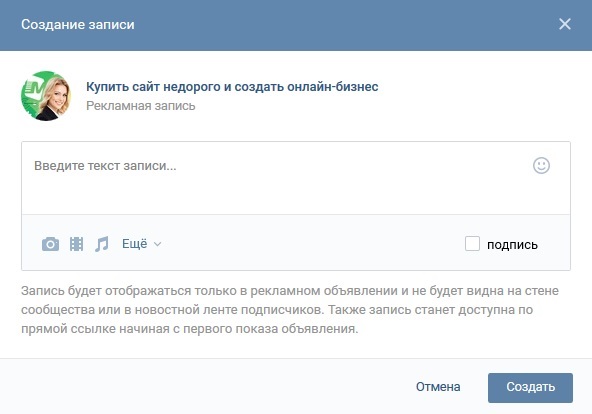Cancel with the Отмена button
The height and width of the screenshot is (414, 592).
coord(438,387)
